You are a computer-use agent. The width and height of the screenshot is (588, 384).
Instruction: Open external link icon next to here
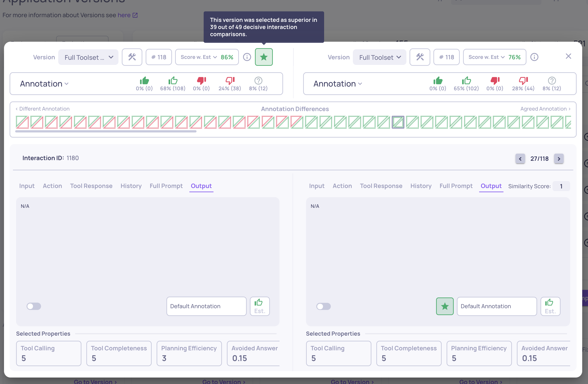(x=135, y=15)
